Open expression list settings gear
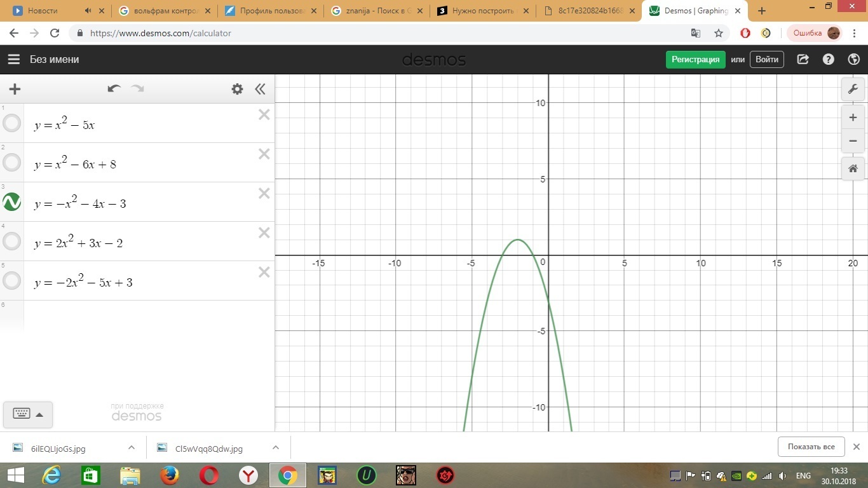 [237, 89]
